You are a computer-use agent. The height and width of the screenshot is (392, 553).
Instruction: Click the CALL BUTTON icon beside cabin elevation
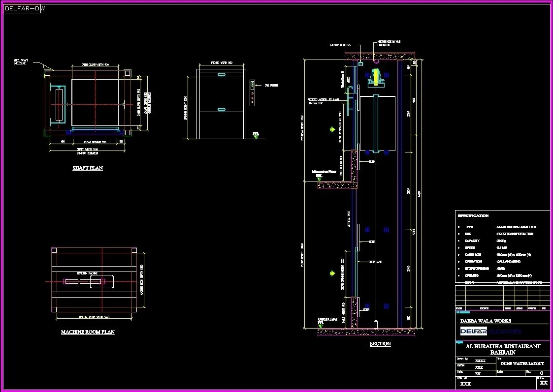[253, 85]
